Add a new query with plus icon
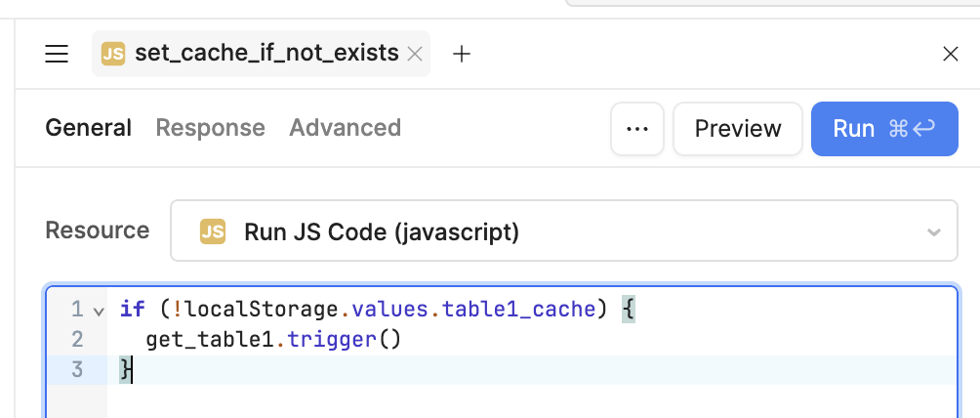This screenshot has width=980, height=418. 462,54
